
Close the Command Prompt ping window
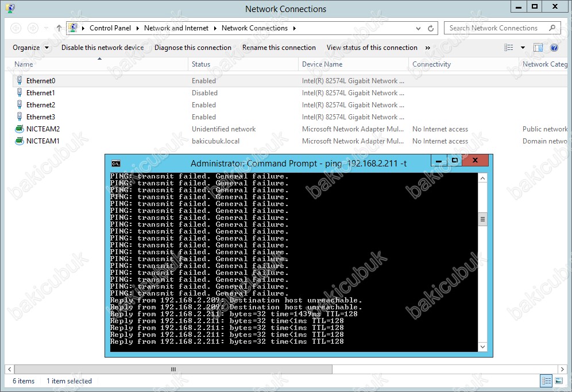[x=475, y=161]
